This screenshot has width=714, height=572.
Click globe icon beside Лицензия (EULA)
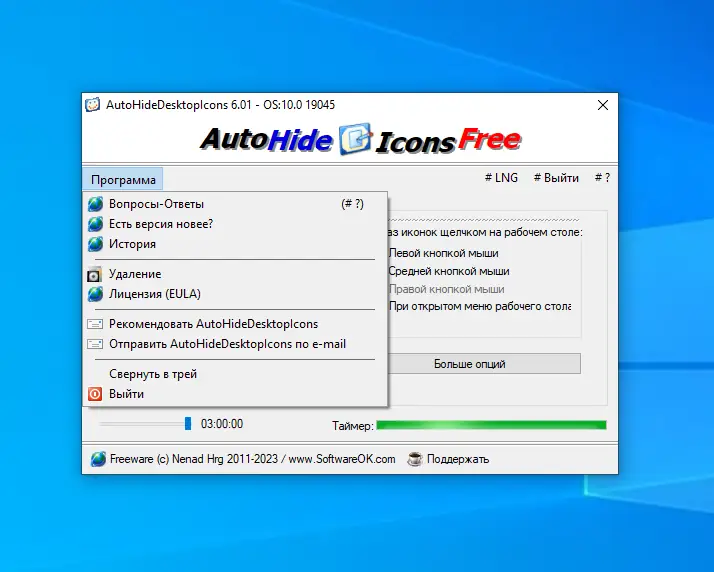(95, 294)
